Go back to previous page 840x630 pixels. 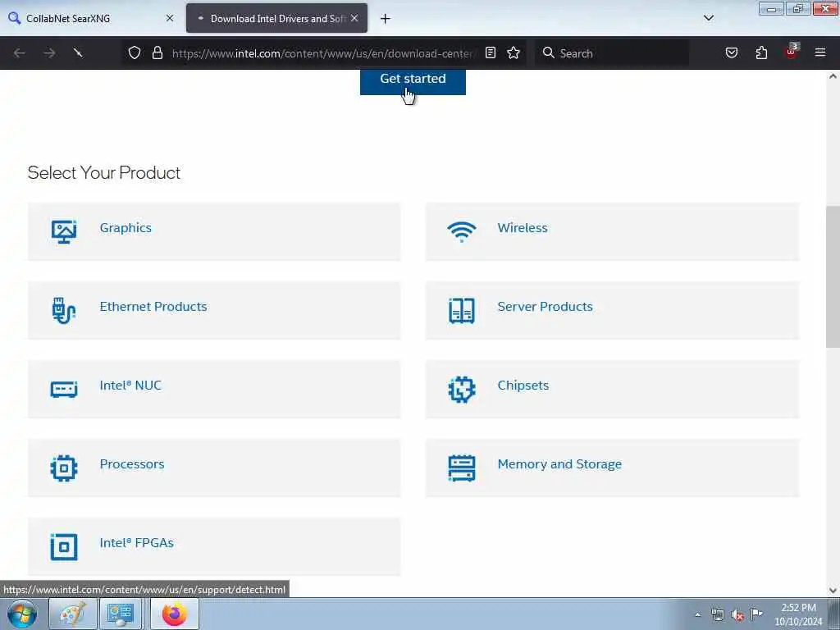20,53
